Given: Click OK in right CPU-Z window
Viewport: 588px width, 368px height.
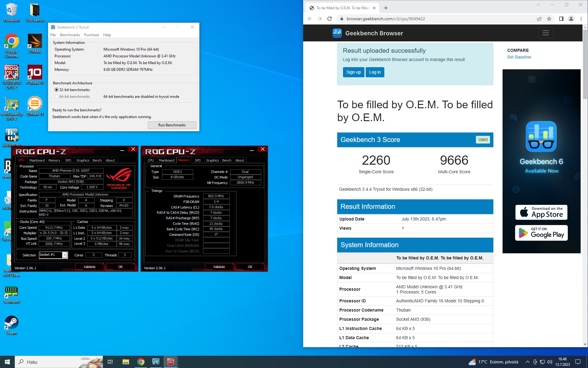Looking at the screenshot, I should 250,267.
